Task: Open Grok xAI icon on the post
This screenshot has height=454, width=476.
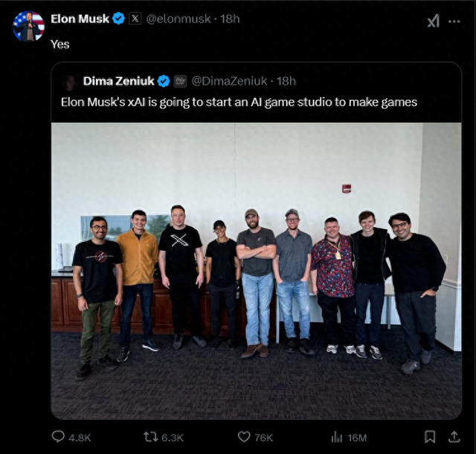Action: [x=433, y=21]
